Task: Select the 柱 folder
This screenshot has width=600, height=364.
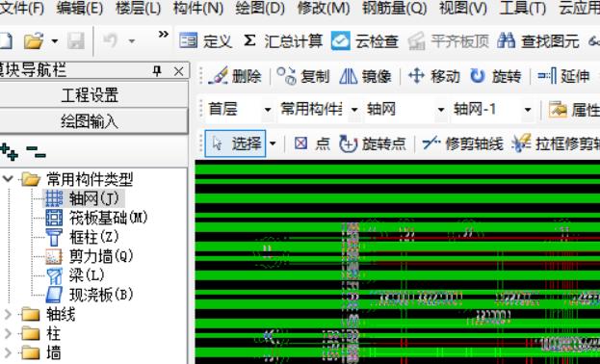Action: pyautogui.click(x=53, y=334)
